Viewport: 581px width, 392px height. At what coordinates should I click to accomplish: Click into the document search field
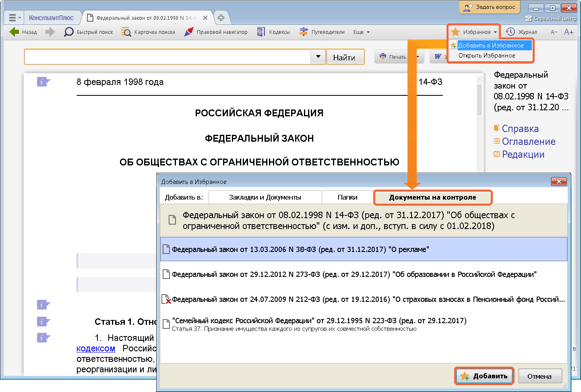(x=167, y=57)
